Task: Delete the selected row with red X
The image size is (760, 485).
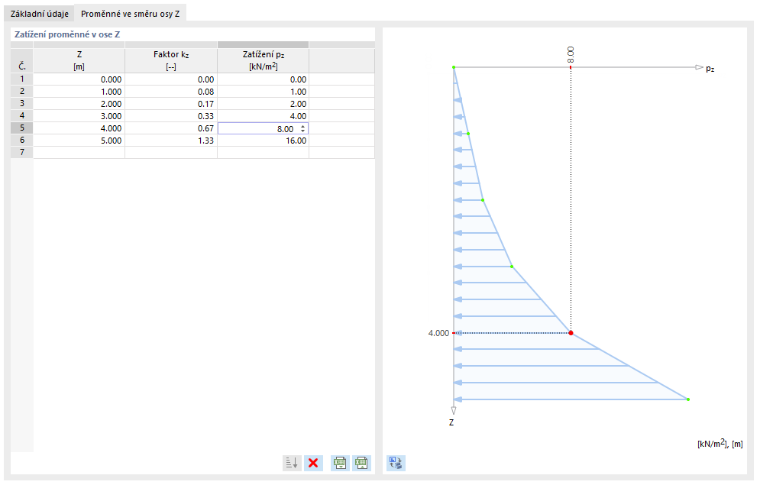Action: 313,463
